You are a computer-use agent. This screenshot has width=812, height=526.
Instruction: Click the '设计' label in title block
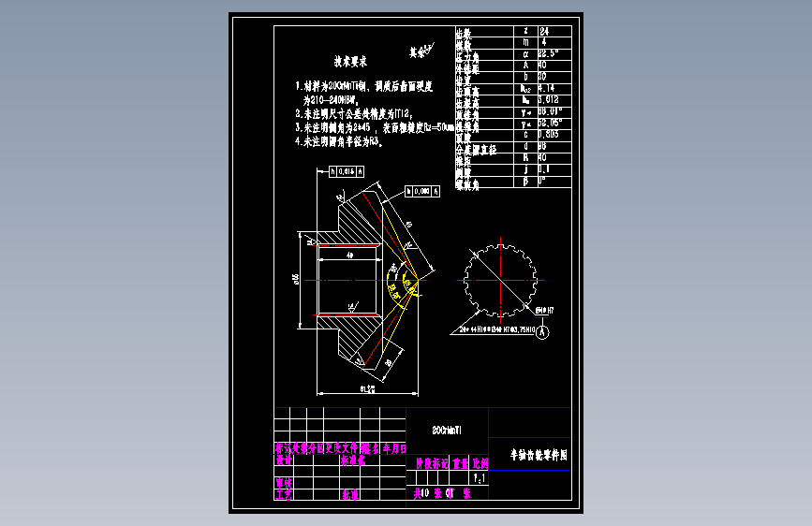[284, 460]
